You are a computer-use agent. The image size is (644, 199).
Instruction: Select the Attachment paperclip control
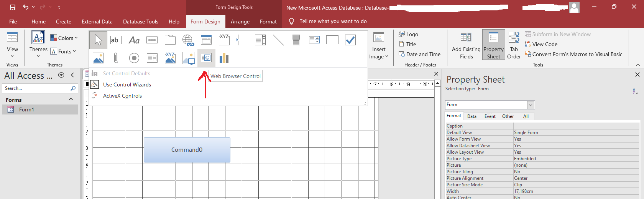pyautogui.click(x=116, y=58)
